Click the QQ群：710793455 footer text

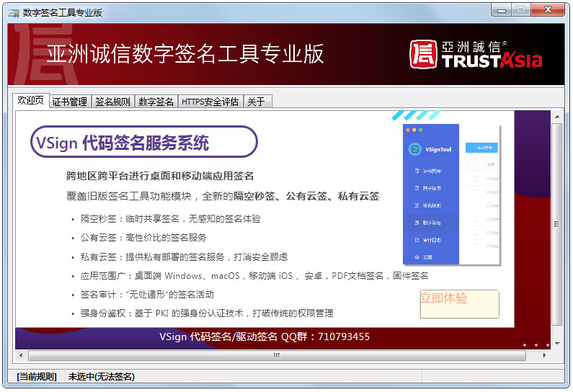click(x=325, y=337)
